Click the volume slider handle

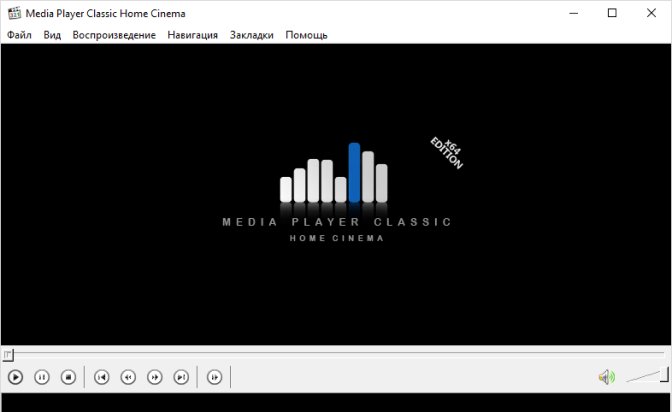click(664, 374)
